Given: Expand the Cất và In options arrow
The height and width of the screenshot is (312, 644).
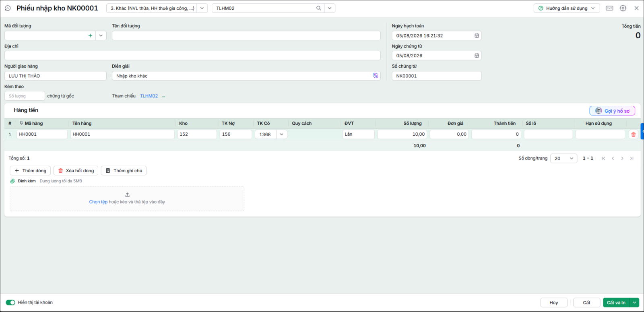Looking at the screenshot, I should 635,302.
